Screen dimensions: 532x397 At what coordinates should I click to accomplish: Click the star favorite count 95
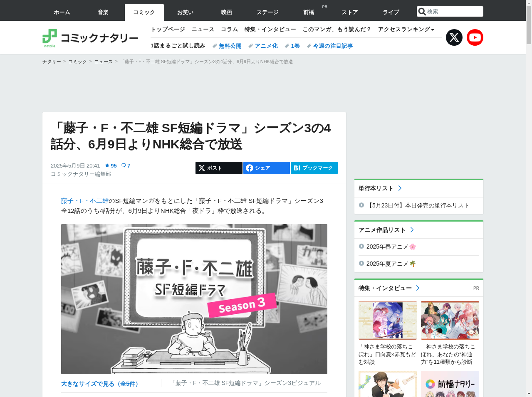pyautogui.click(x=111, y=165)
